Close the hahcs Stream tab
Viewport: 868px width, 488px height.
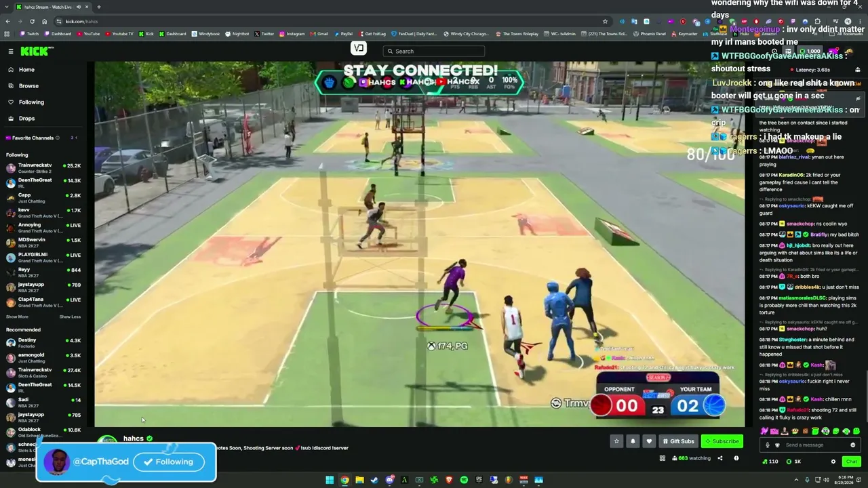tap(87, 7)
